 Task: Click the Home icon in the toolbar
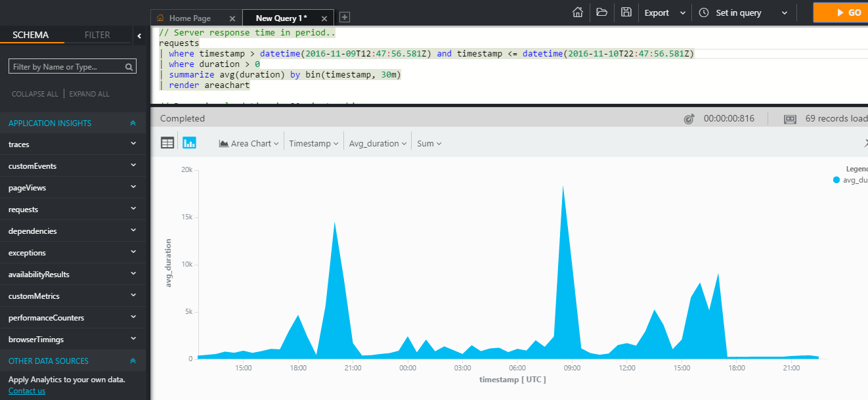[x=576, y=12]
